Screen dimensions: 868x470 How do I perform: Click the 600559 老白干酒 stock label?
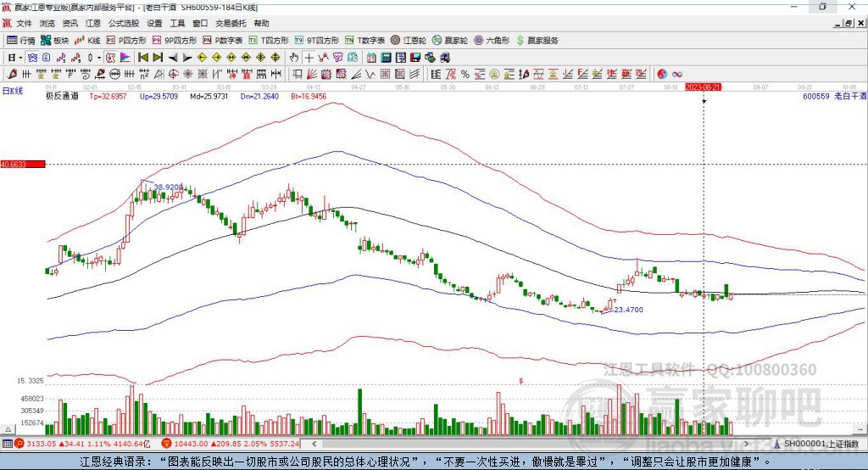(x=834, y=97)
